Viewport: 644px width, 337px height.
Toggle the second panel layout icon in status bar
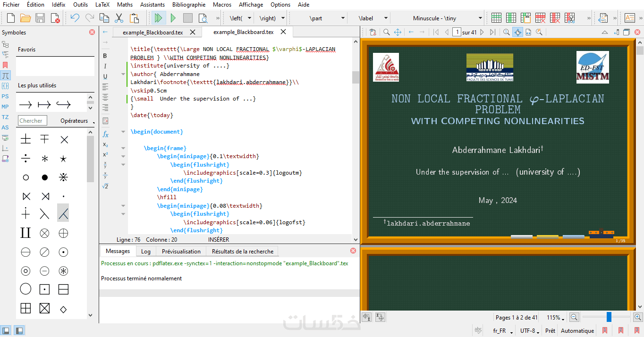point(19,330)
